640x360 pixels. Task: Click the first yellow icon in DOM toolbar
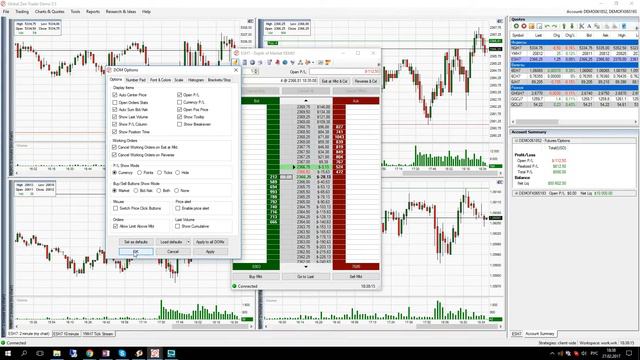click(x=236, y=62)
